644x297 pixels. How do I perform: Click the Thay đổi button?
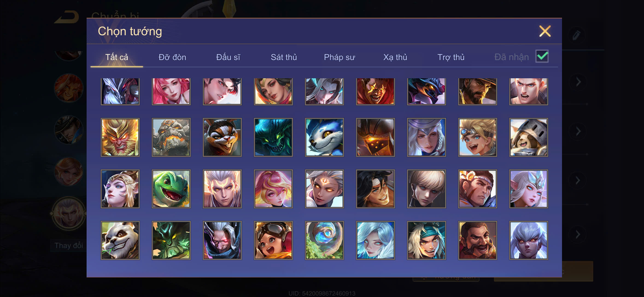pyautogui.click(x=68, y=245)
